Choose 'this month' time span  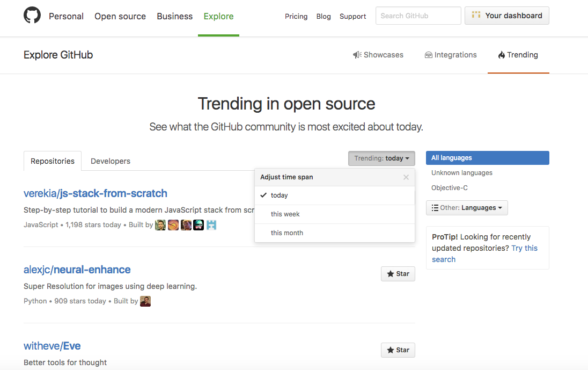334,233
